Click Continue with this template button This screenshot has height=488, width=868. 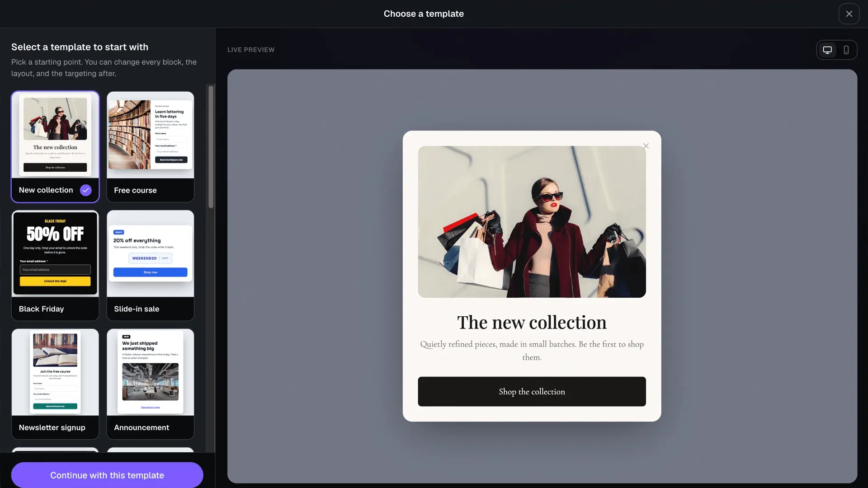[x=107, y=475]
